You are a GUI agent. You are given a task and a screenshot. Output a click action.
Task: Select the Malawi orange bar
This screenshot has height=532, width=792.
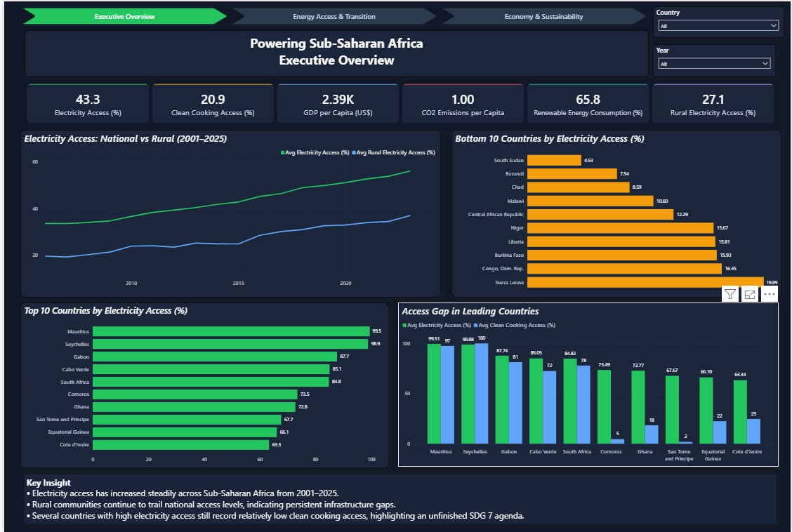click(590, 201)
